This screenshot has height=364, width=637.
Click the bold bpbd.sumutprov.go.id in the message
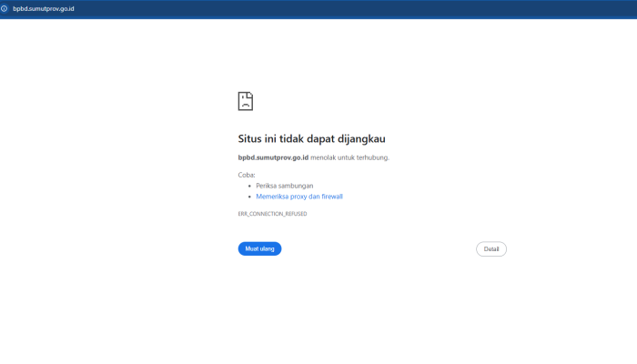(273, 157)
